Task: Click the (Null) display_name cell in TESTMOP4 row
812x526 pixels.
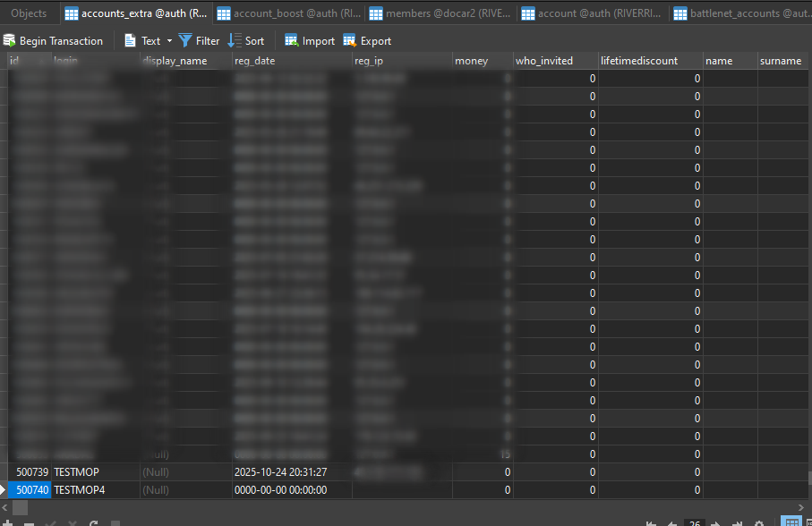Action: pos(186,490)
